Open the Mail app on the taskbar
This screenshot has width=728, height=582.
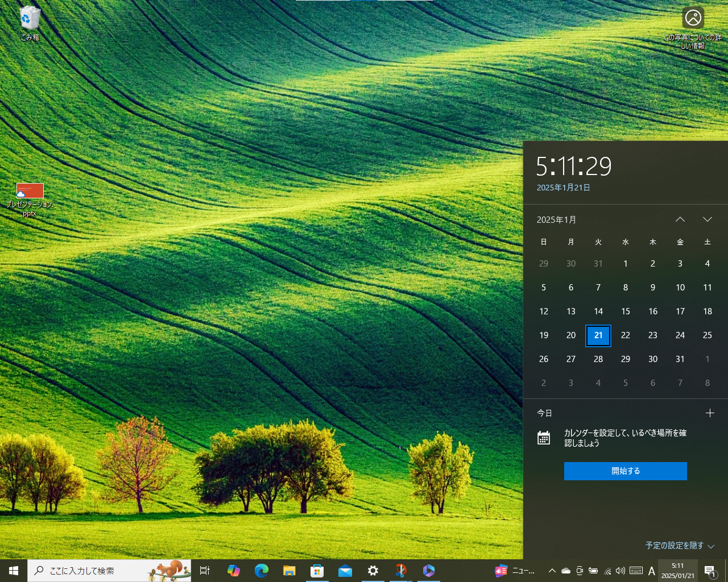click(x=345, y=571)
